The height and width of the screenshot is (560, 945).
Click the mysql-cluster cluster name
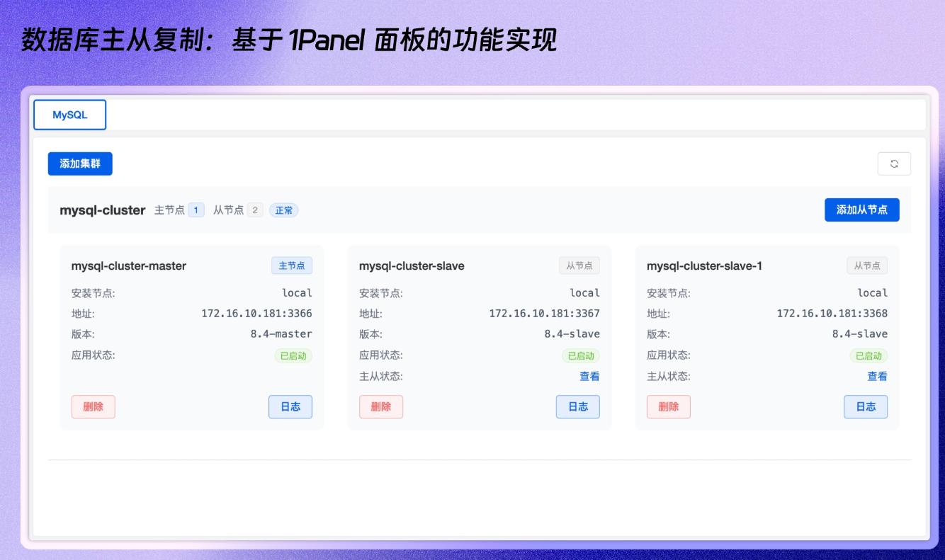point(103,210)
